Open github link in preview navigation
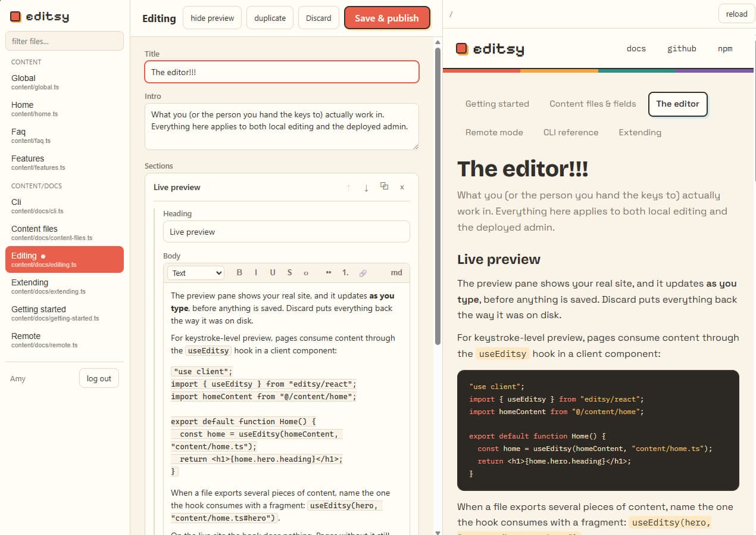The height and width of the screenshot is (535, 756). 682,49
